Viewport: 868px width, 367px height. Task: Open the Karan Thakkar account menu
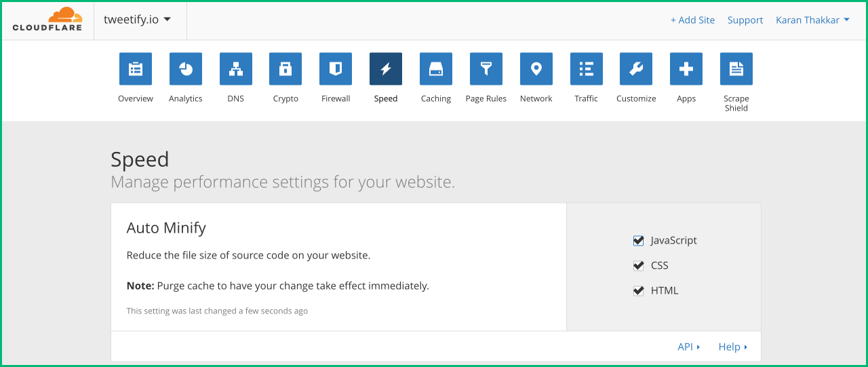click(x=812, y=20)
